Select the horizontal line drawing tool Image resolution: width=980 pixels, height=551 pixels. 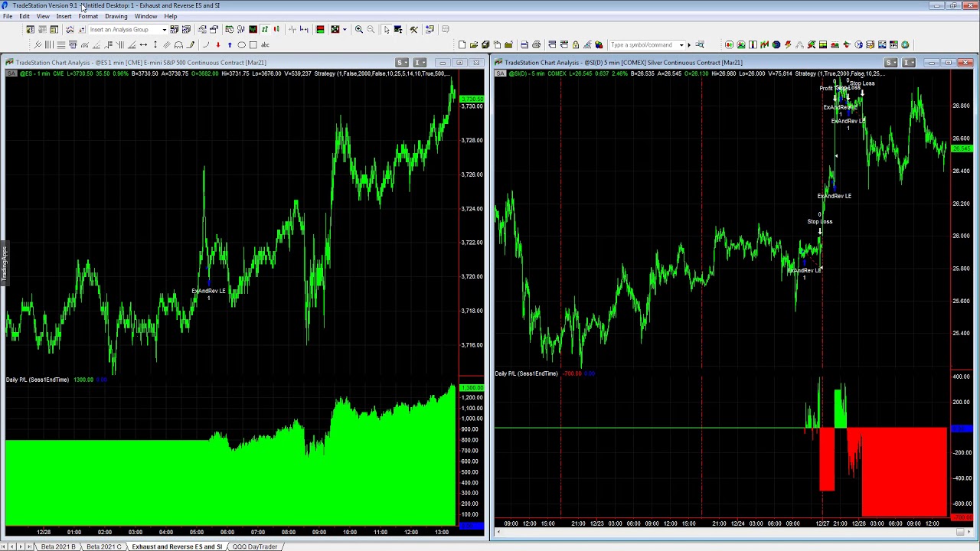point(60,44)
